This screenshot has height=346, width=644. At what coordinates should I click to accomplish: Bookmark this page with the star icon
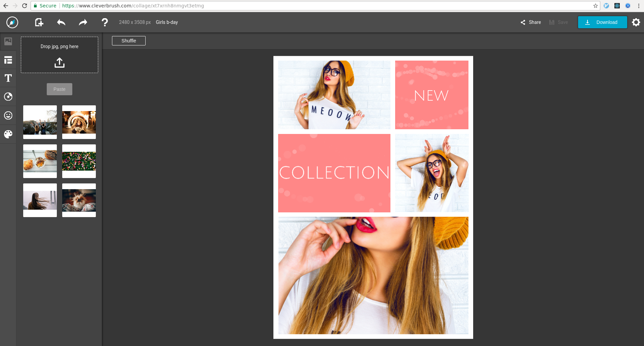click(595, 6)
